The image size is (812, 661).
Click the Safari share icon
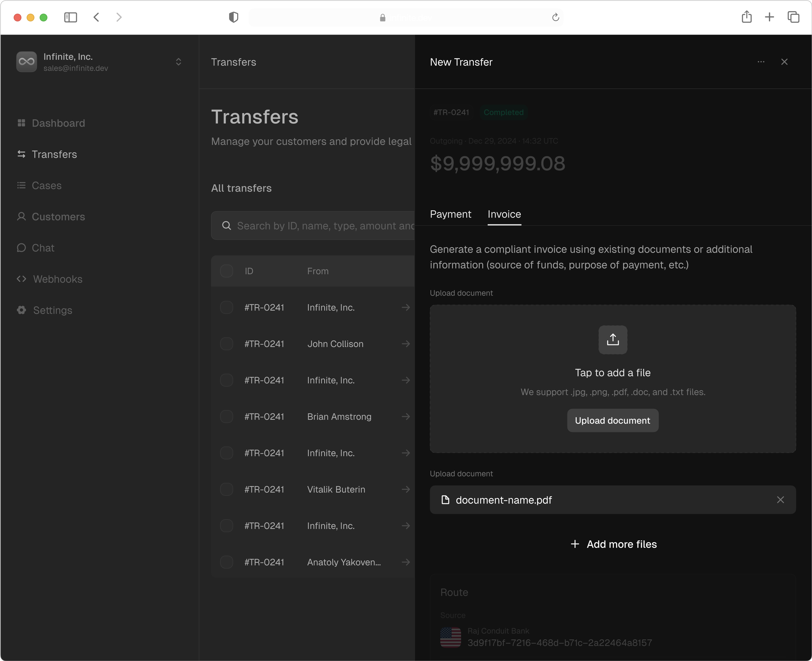pos(747,17)
